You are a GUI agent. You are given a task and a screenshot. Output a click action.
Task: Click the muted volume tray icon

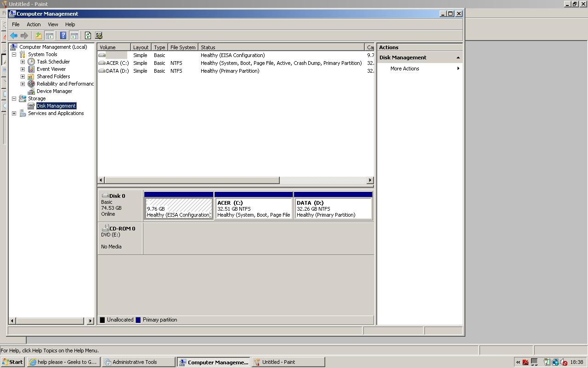[564, 362]
